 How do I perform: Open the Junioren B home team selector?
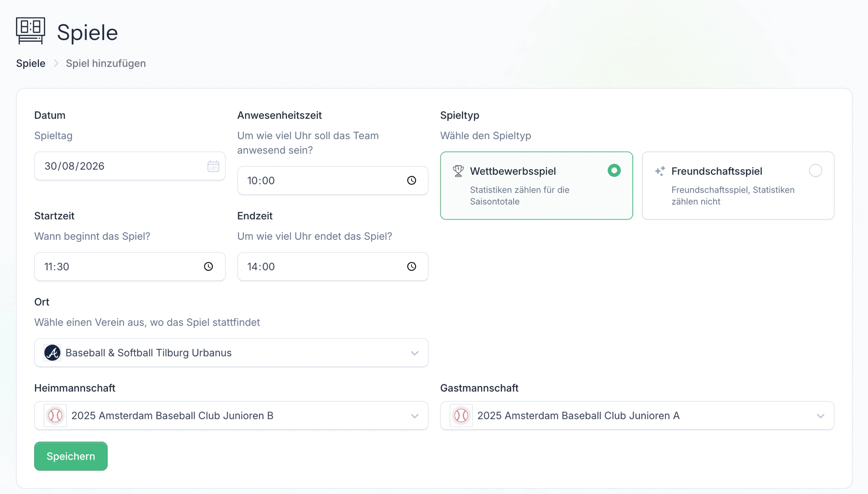231,415
